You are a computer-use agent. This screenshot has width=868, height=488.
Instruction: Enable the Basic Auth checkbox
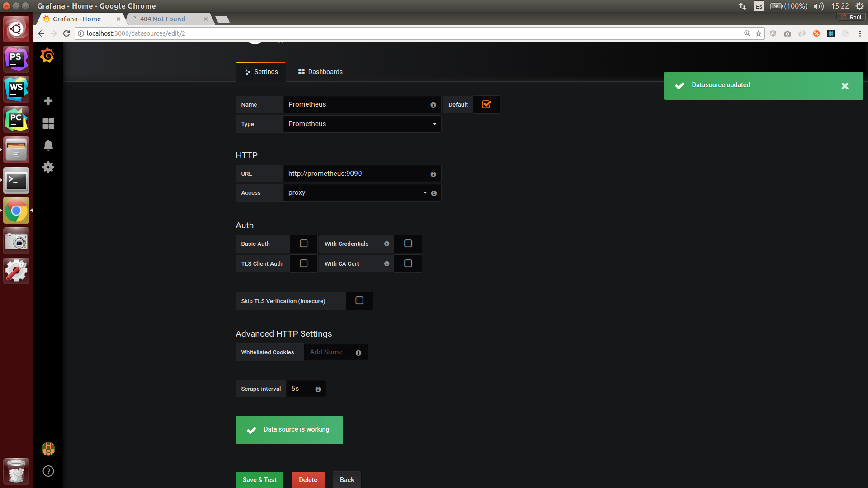(x=304, y=244)
